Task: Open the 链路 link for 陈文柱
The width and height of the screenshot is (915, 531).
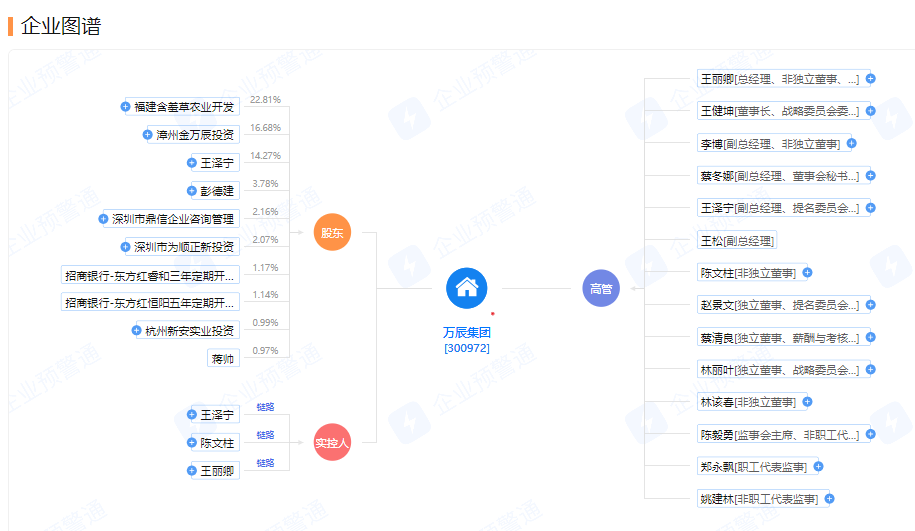Action: point(265,435)
